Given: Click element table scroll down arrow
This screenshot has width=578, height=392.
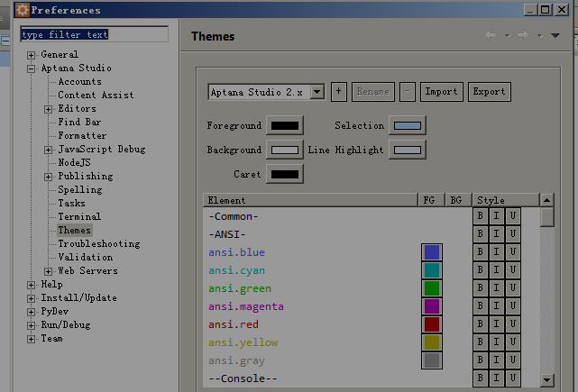Looking at the screenshot, I should (547, 380).
